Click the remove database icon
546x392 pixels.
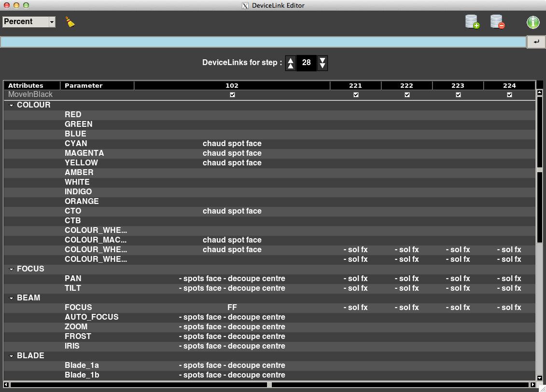coord(497,22)
